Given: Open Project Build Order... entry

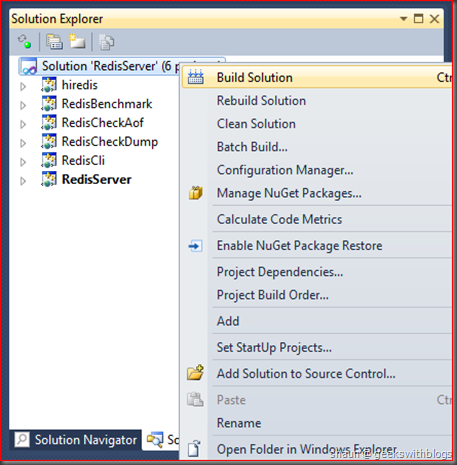Looking at the screenshot, I should (317, 295).
